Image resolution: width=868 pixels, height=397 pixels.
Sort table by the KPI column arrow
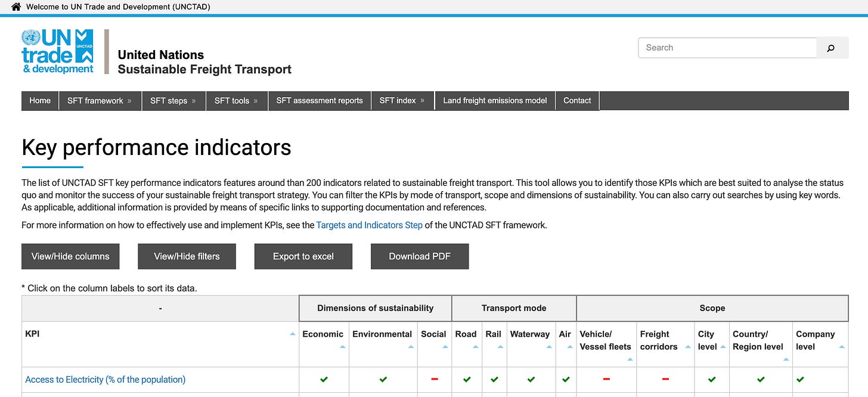click(292, 334)
